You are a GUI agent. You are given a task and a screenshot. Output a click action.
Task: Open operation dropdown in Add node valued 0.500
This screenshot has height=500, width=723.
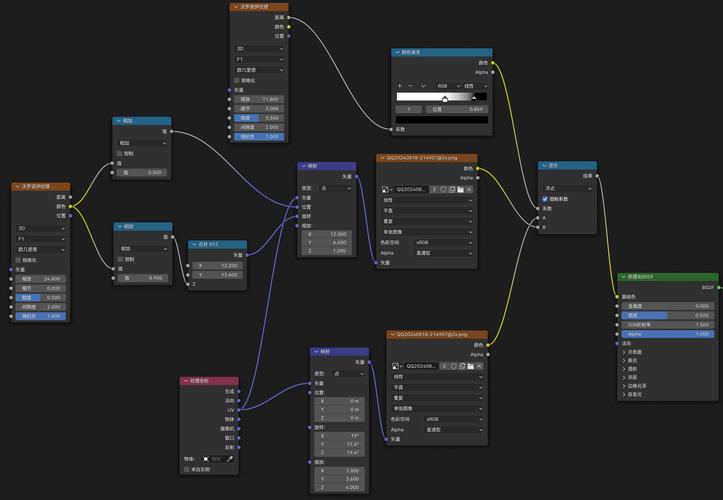tap(142, 143)
